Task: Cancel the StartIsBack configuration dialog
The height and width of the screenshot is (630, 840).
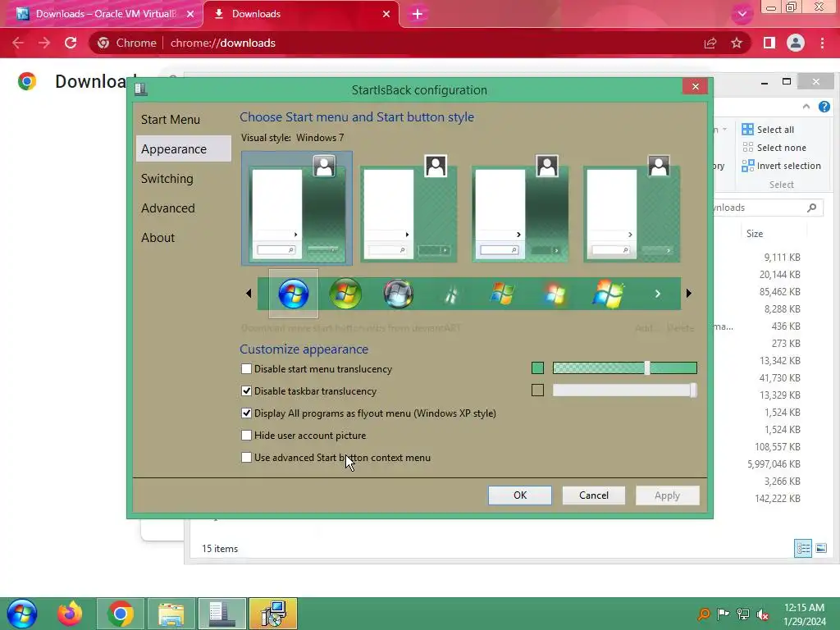Action: pos(594,495)
